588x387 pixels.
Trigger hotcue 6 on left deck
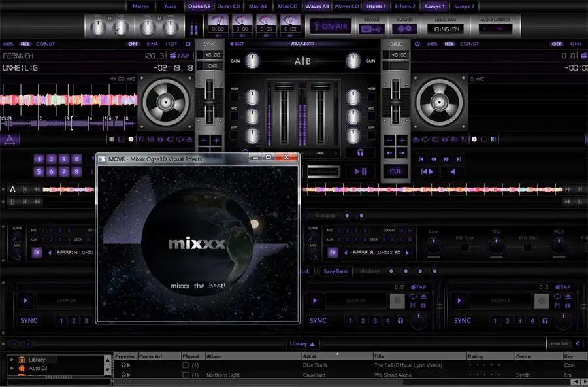pos(52,171)
